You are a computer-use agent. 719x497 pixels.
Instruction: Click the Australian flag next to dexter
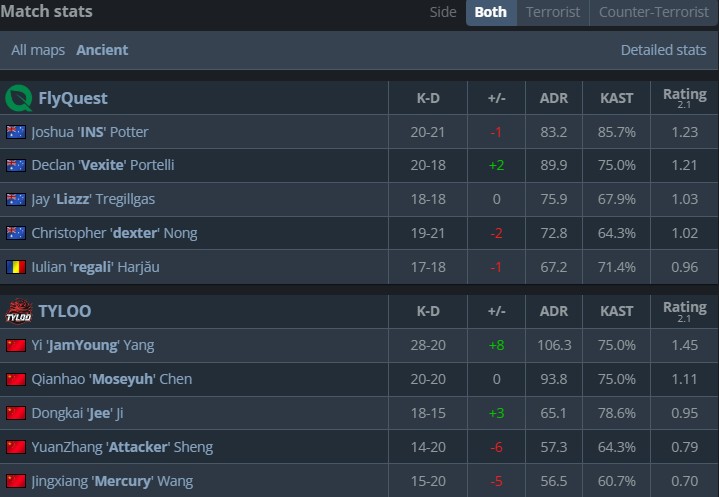[x=15, y=233]
